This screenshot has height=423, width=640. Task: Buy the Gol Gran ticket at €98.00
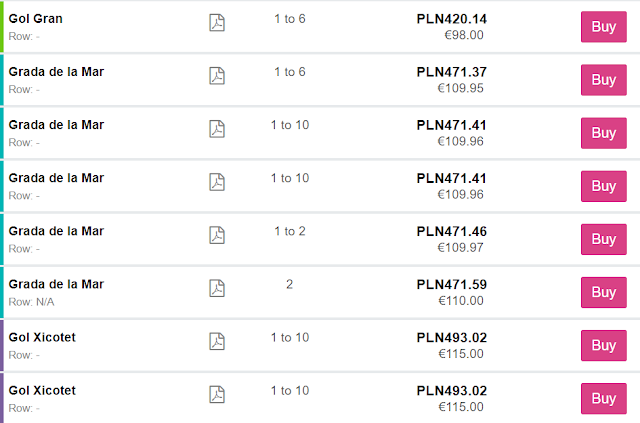pyautogui.click(x=603, y=27)
